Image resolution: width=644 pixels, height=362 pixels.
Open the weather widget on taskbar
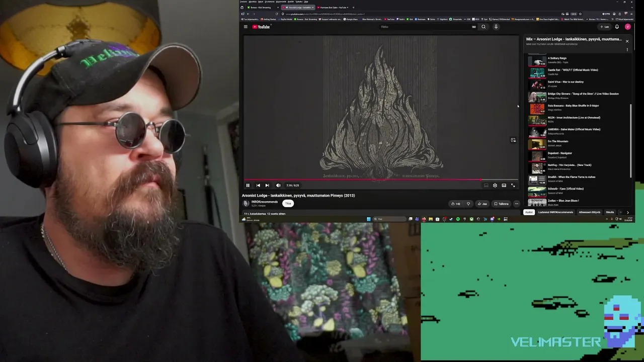tap(251, 219)
